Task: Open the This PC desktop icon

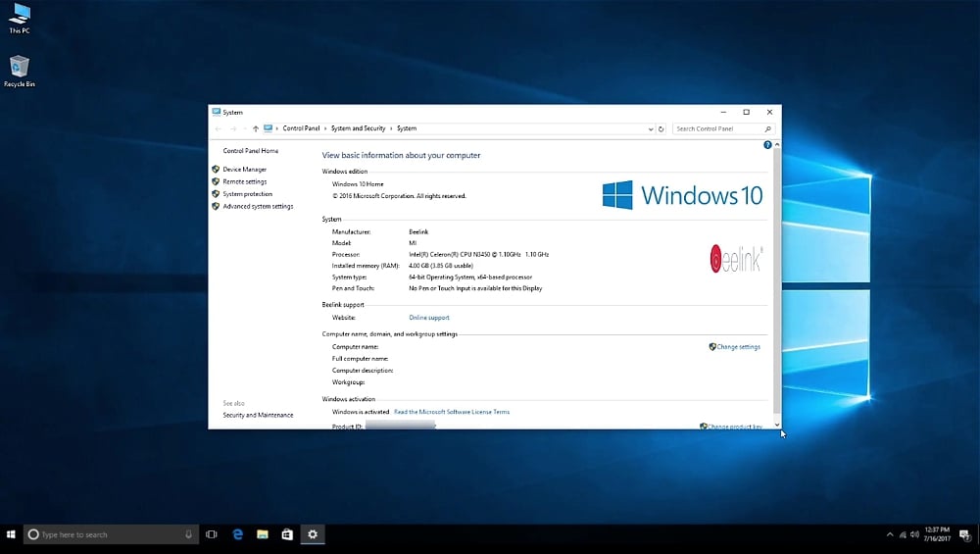Action: (20, 18)
